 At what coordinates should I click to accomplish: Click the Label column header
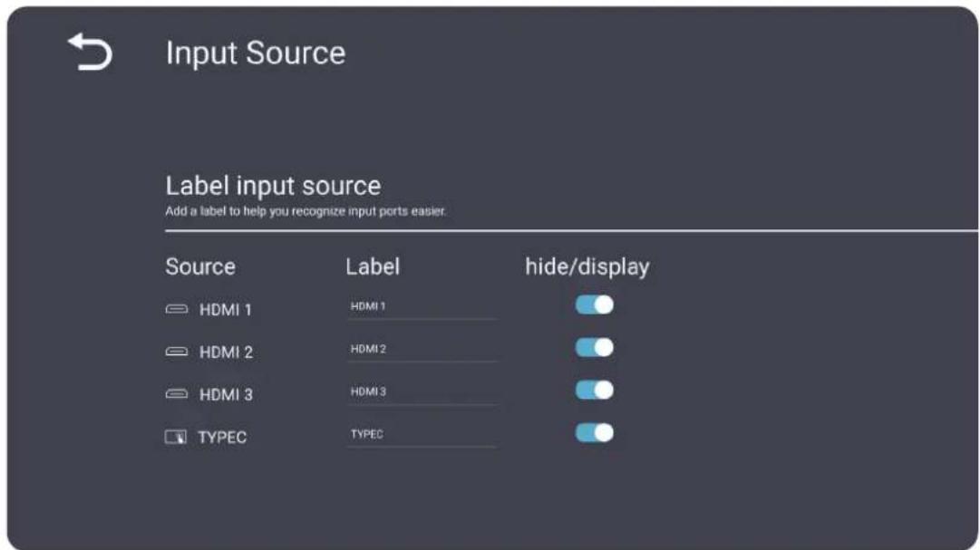pos(373,267)
